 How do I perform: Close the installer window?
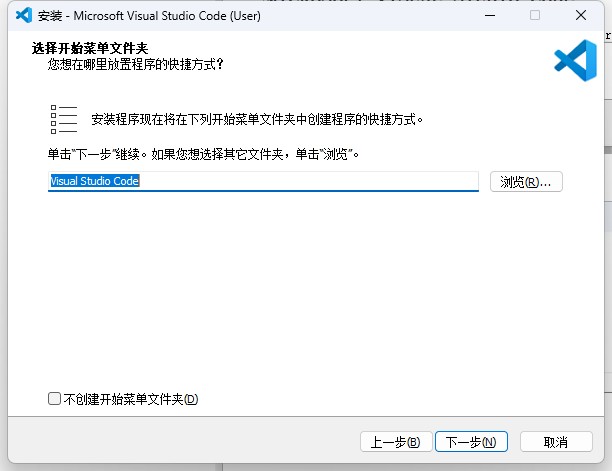tap(581, 16)
